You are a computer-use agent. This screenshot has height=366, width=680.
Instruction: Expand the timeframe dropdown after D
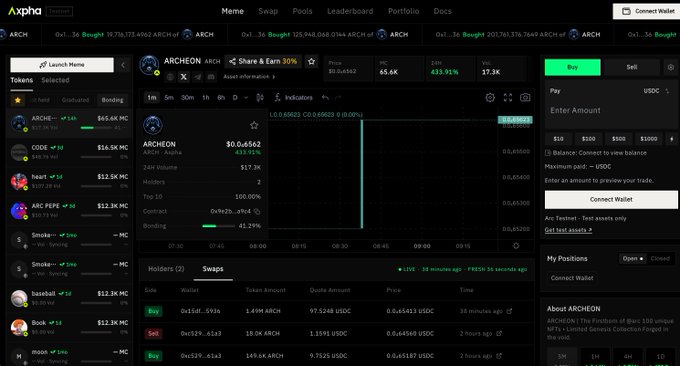point(246,98)
